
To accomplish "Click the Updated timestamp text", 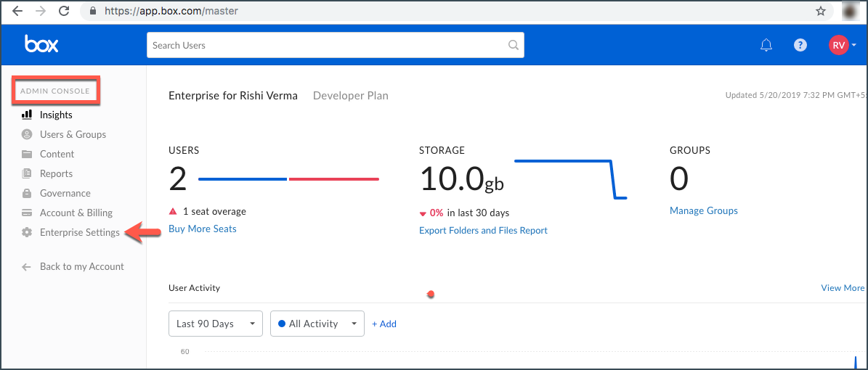I will point(795,95).
